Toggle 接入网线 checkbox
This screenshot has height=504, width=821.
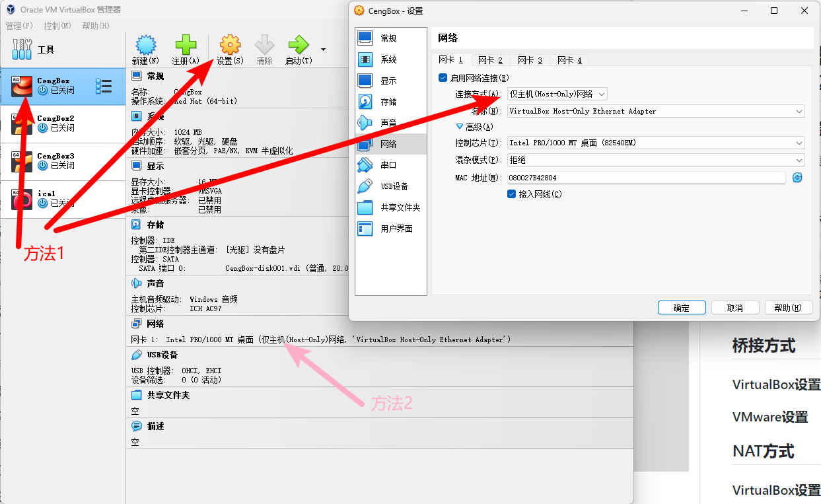point(512,194)
